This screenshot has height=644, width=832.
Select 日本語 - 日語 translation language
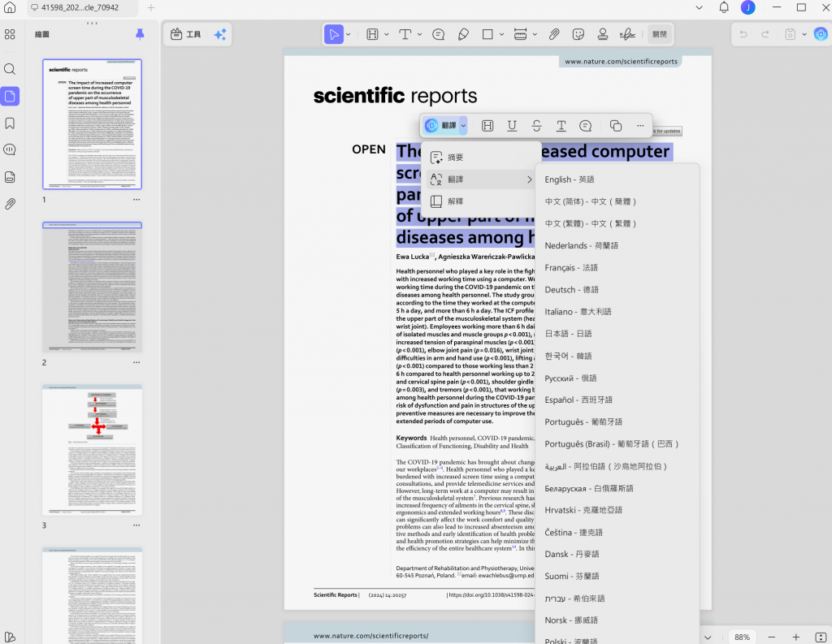pos(617,334)
